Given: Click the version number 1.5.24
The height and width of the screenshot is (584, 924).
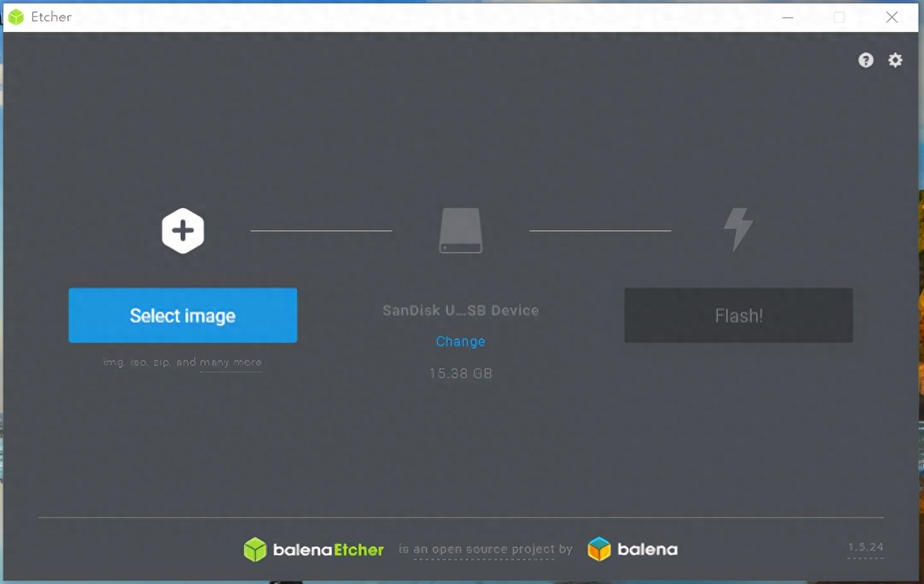Looking at the screenshot, I should coord(865,547).
